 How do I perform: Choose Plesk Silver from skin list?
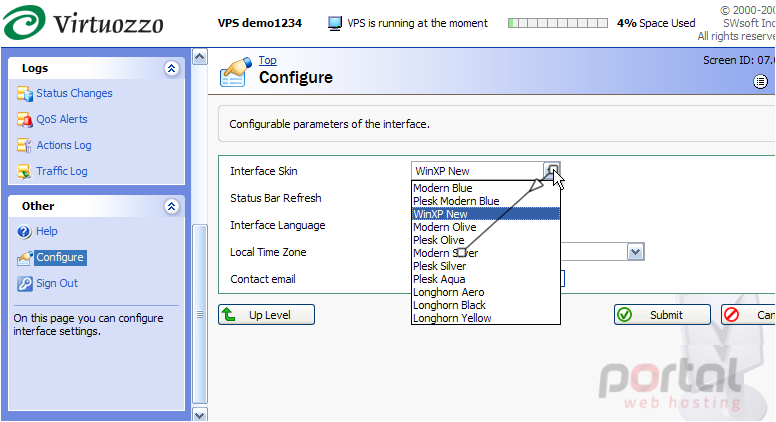tap(485, 266)
